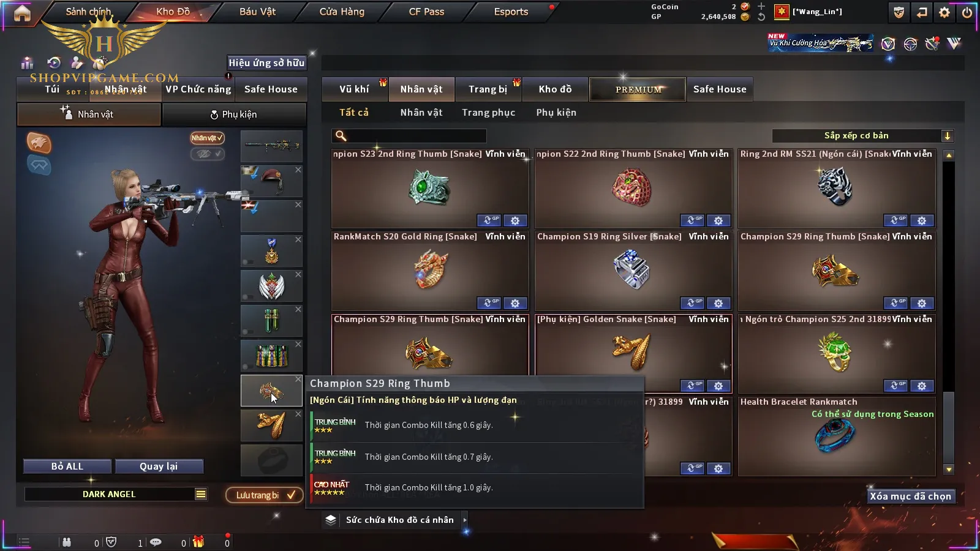The width and height of the screenshot is (980, 551).
Task: Click the power exit icon
Action: [967, 12]
